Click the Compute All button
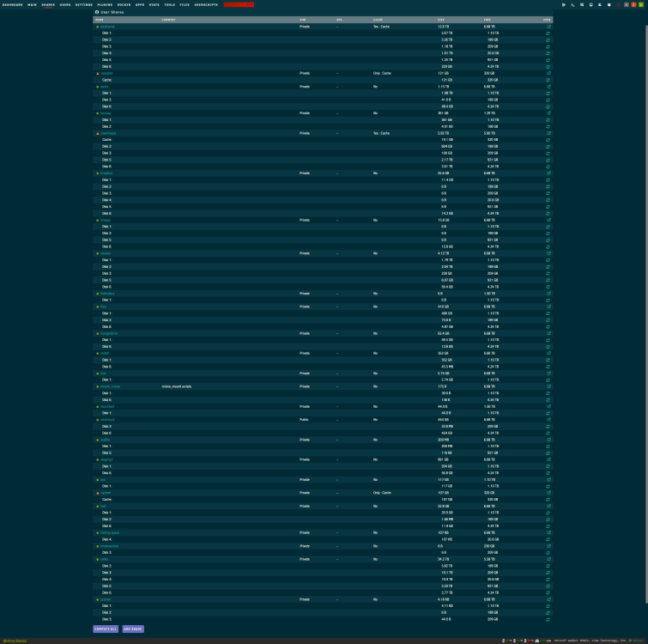Image resolution: width=648 pixels, height=644 pixels. [106, 629]
